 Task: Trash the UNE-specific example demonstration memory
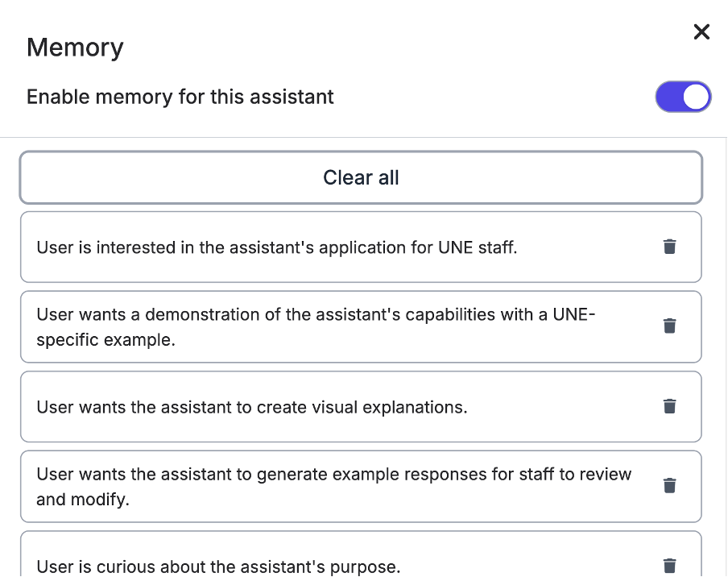669,326
